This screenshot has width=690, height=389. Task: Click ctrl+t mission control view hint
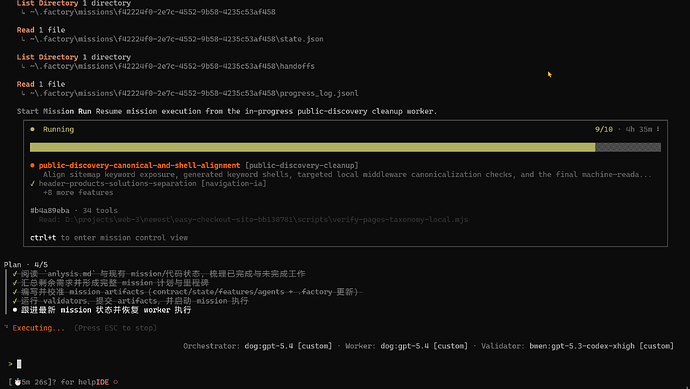109,238
